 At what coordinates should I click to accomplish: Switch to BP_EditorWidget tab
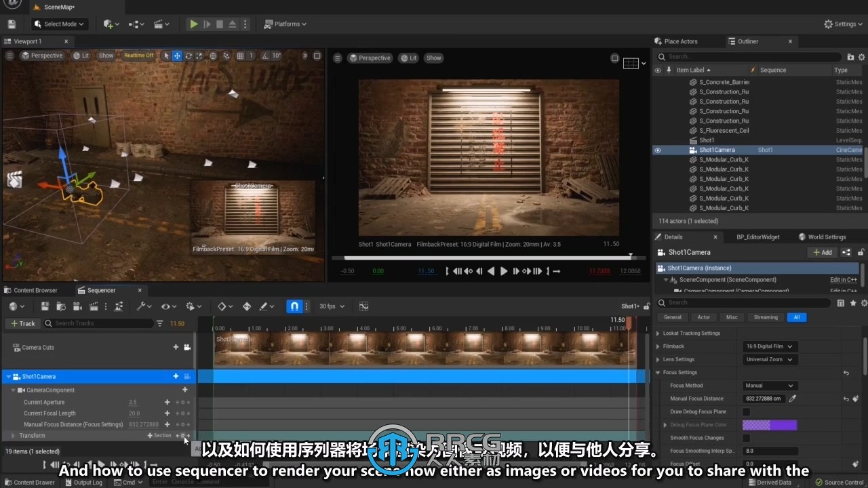757,237
